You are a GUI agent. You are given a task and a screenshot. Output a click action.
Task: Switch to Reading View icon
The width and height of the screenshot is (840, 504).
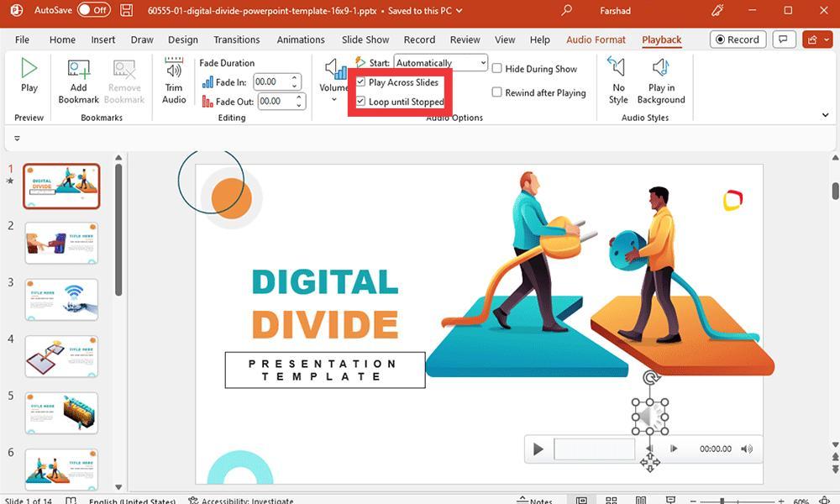point(641,501)
